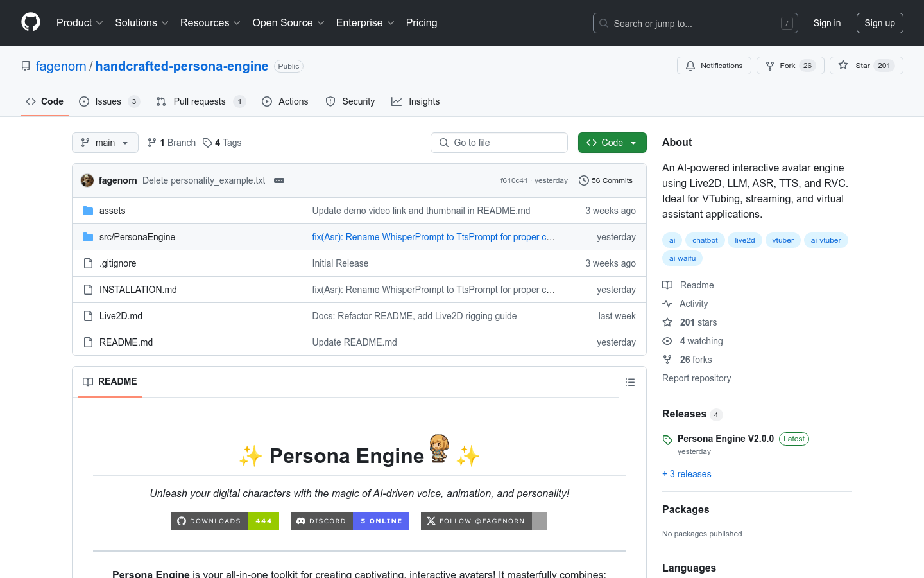Open the Pricing page
This screenshot has height=578, width=924.
[422, 22]
